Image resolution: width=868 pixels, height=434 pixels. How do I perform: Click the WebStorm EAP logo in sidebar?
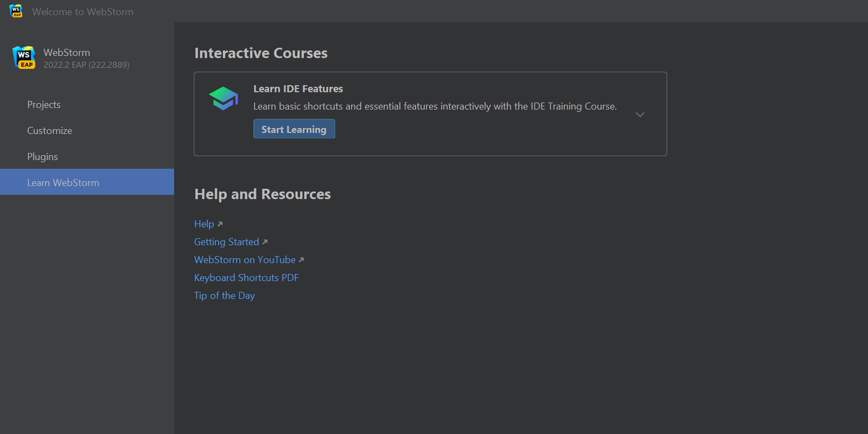click(x=24, y=58)
